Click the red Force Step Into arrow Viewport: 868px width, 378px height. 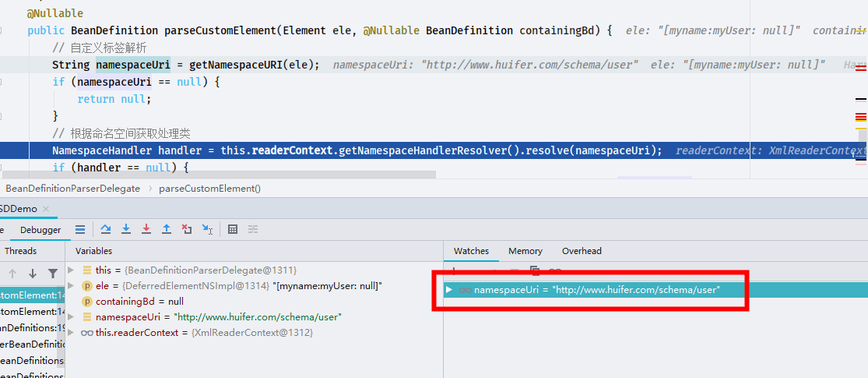click(146, 229)
